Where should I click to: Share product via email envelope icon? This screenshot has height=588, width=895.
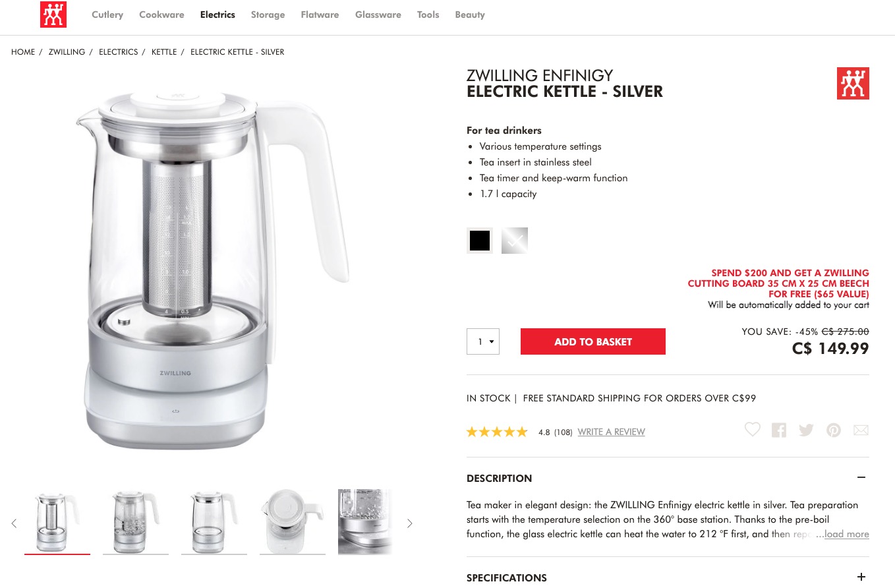coord(861,430)
